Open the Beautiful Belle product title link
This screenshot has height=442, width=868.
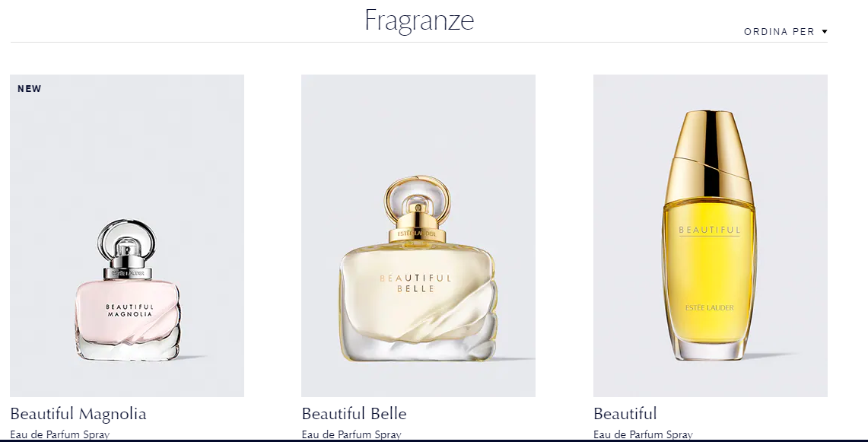[x=355, y=414]
